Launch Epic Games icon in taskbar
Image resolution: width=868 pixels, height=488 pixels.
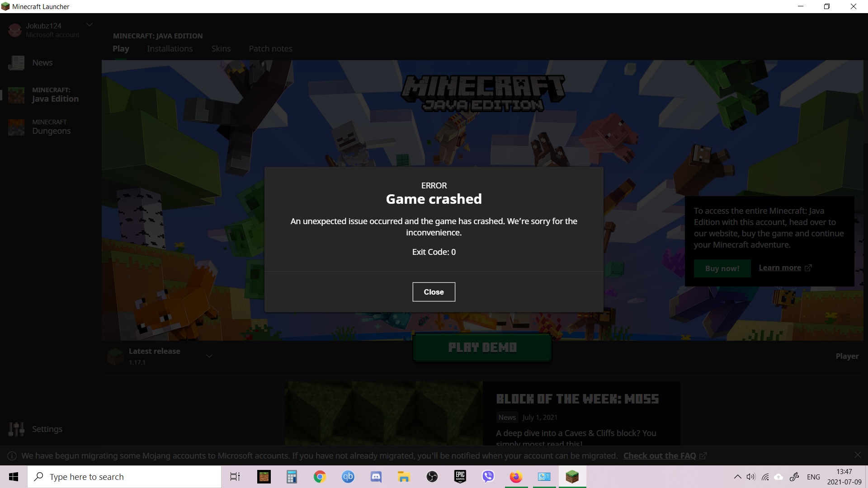coord(460,477)
